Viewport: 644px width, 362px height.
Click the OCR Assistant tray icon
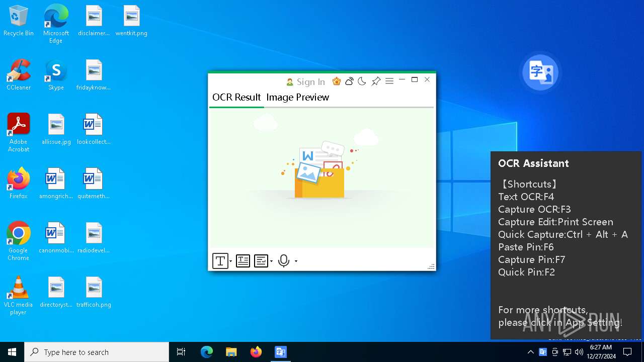click(x=543, y=352)
